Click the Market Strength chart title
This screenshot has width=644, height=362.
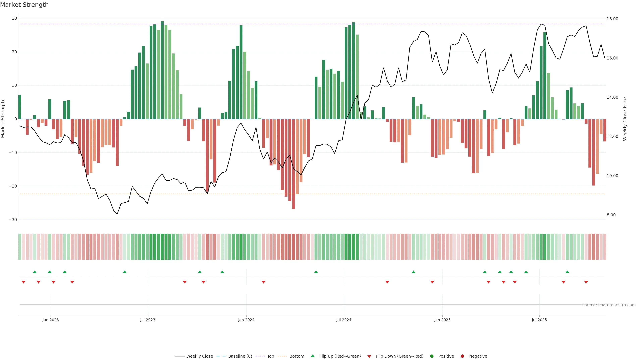click(24, 5)
